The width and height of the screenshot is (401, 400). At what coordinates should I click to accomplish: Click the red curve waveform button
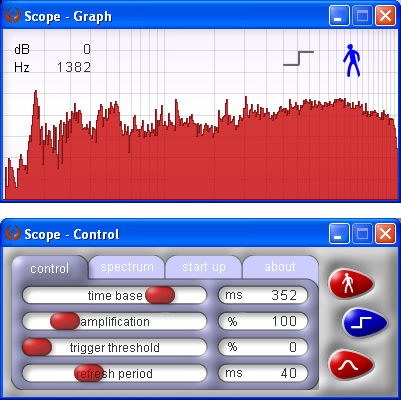(x=351, y=365)
